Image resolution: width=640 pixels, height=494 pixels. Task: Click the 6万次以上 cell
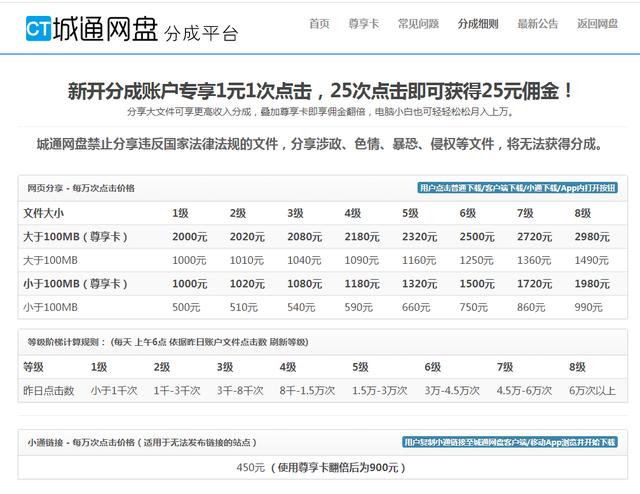tap(592, 391)
